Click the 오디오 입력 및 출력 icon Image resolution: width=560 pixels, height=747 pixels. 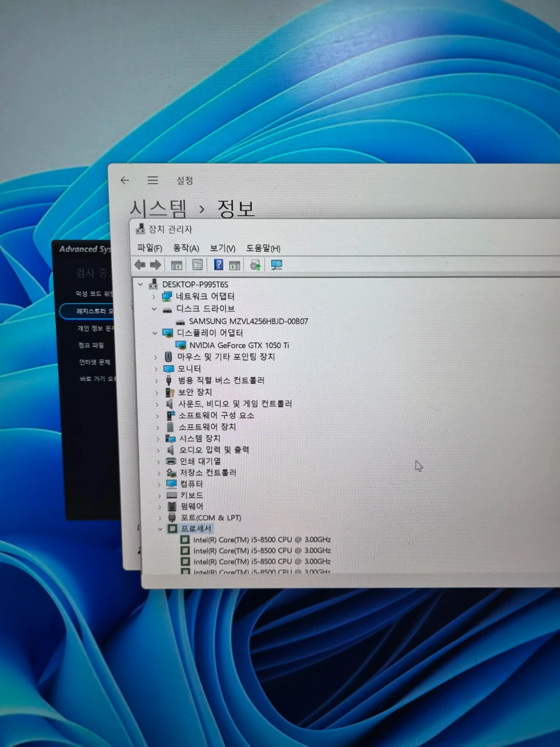click(x=171, y=450)
